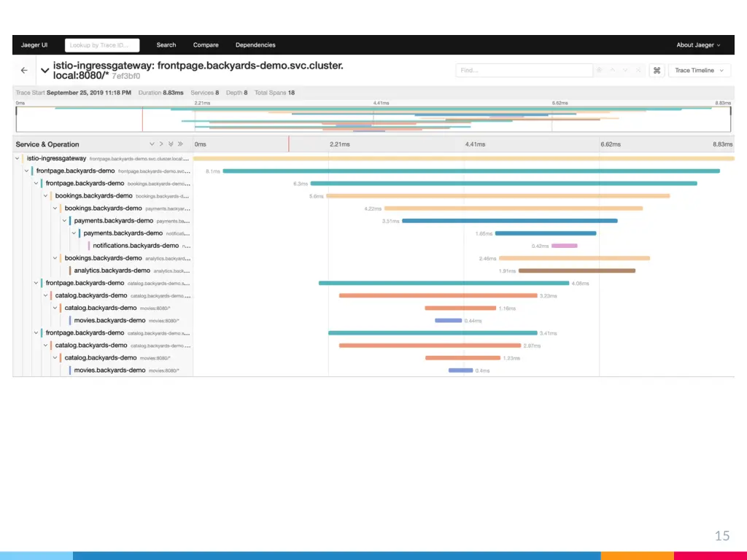Click the Duration 8.83ms summary text
Image resolution: width=747 pixels, height=560 pixels.
pyautogui.click(x=160, y=93)
